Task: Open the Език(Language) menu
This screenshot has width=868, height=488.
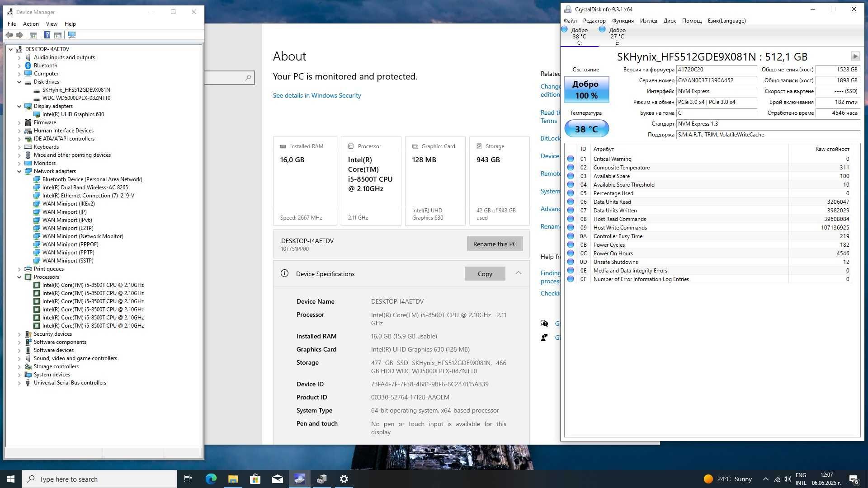Action: click(726, 21)
